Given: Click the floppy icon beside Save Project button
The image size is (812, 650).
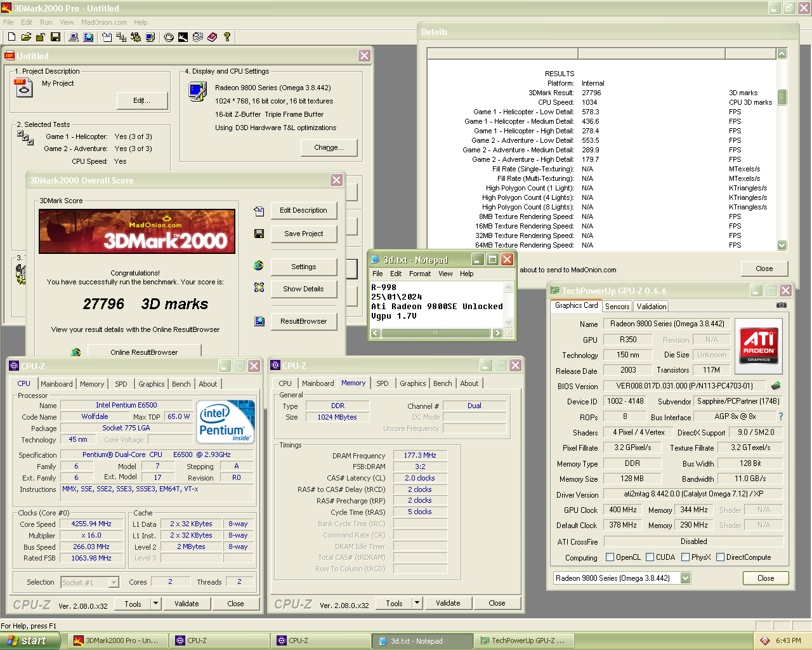Looking at the screenshot, I should (259, 234).
